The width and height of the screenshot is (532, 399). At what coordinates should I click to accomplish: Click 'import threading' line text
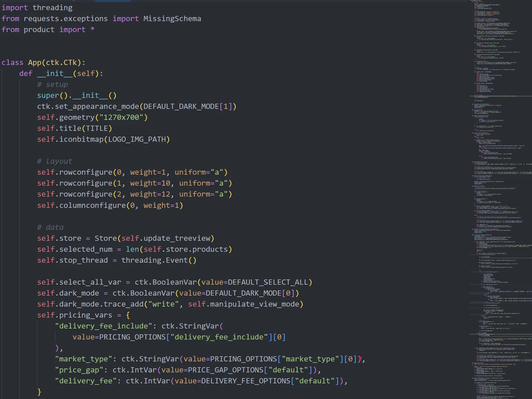[37, 7]
